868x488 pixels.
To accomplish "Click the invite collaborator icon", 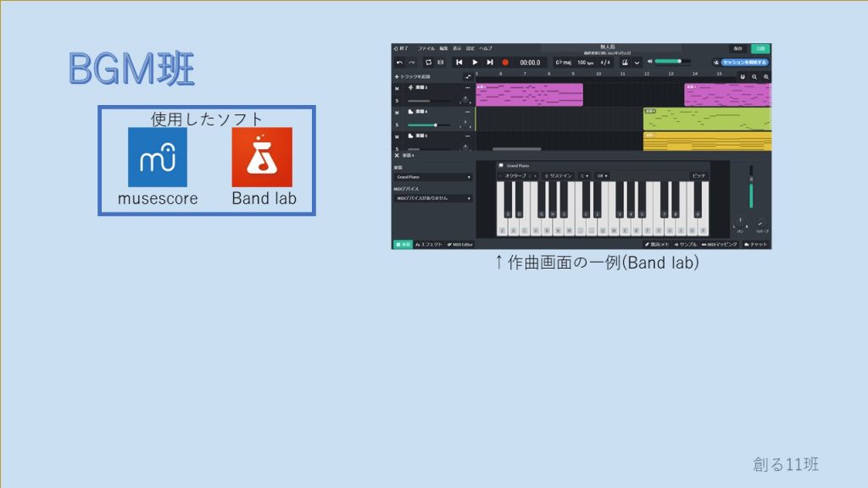I will [715, 63].
